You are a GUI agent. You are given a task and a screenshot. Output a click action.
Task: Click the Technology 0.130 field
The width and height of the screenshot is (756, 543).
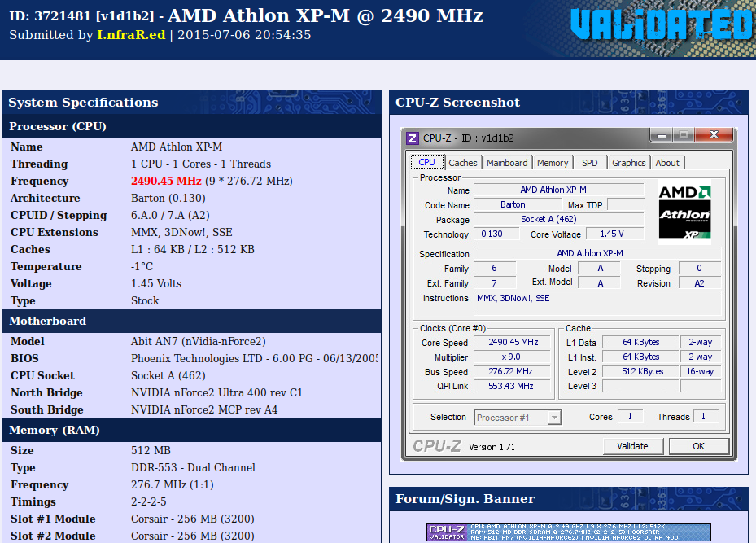pyautogui.click(x=496, y=234)
